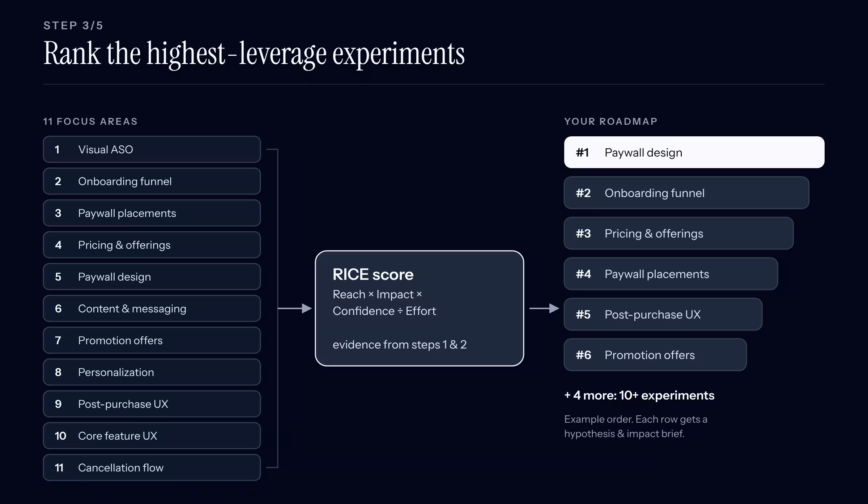Click the 'YOUR ROADMAP' heading
Image resolution: width=868 pixels, height=504 pixels.
[611, 121]
